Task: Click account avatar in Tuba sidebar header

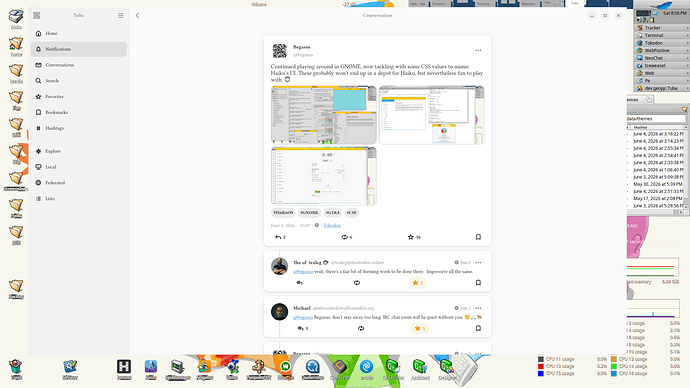Action: (37, 15)
